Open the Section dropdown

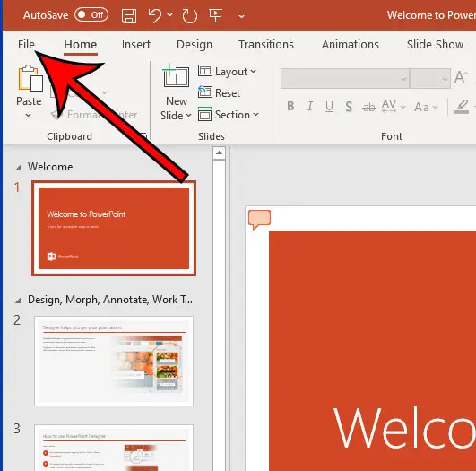coord(229,115)
